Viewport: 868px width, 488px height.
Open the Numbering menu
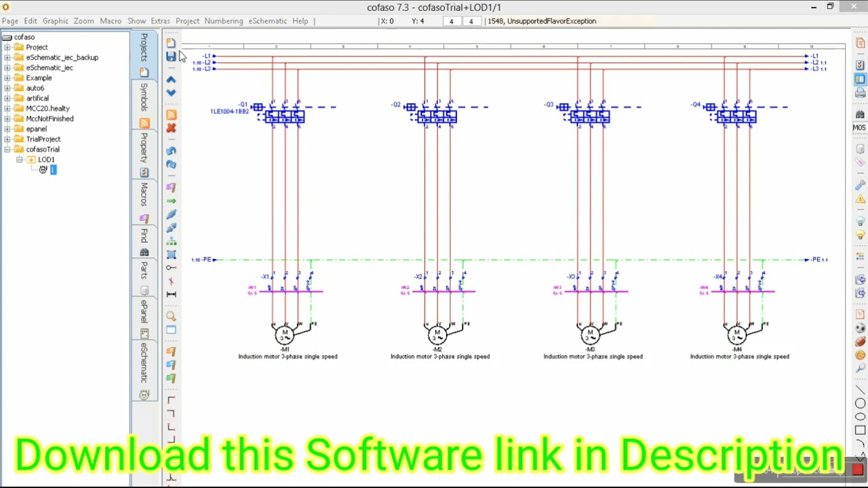(224, 21)
